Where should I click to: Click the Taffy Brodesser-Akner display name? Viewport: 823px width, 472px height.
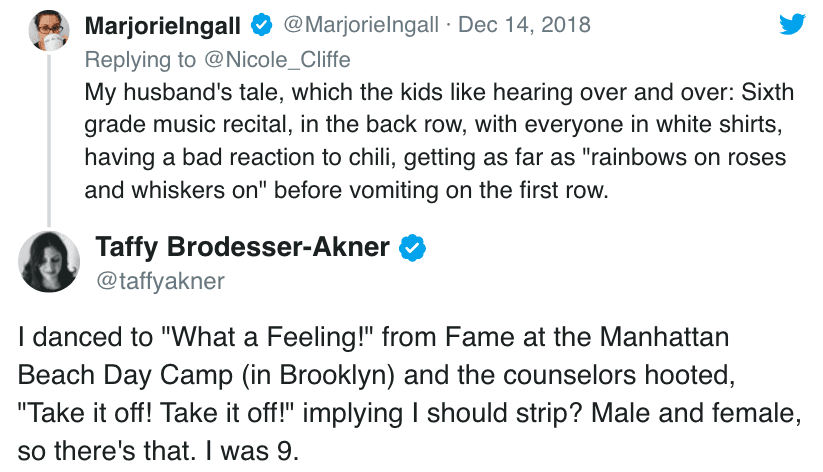tap(242, 247)
